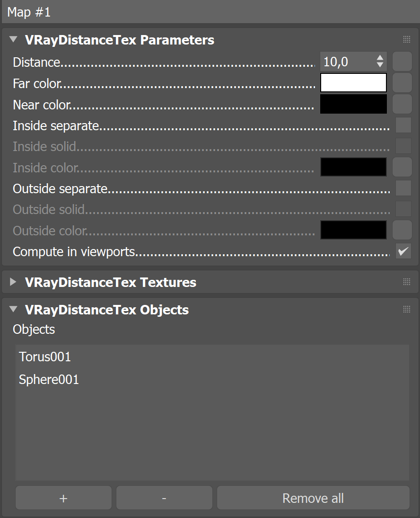The width and height of the screenshot is (420, 518).
Task: Select Sphere001 in the objects list
Action: click(49, 380)
